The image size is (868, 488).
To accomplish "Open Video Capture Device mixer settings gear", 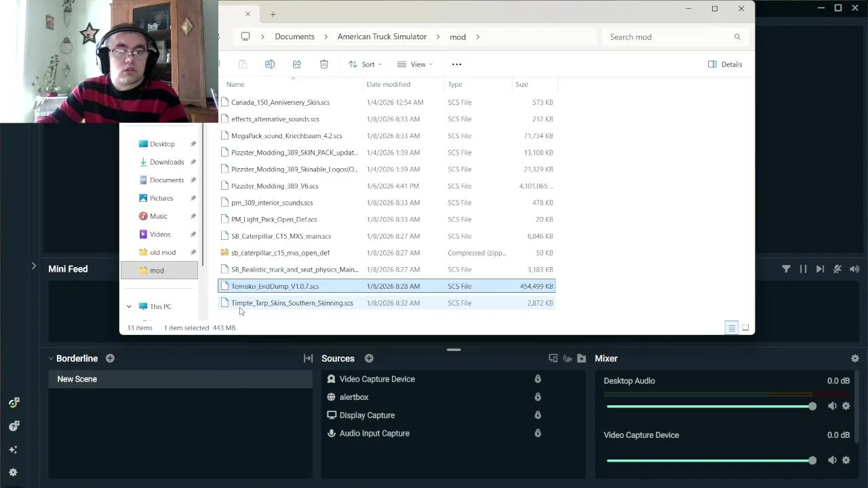I will pyautogui.click(x=846, y=460).
